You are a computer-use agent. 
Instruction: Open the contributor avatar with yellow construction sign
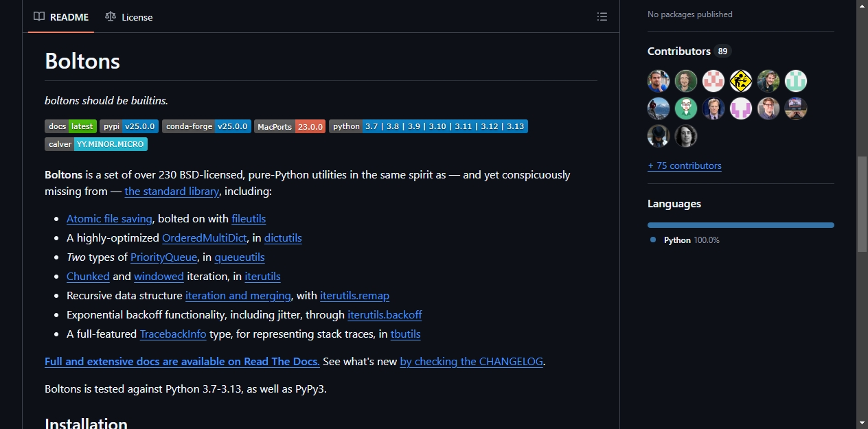[741, 81]
